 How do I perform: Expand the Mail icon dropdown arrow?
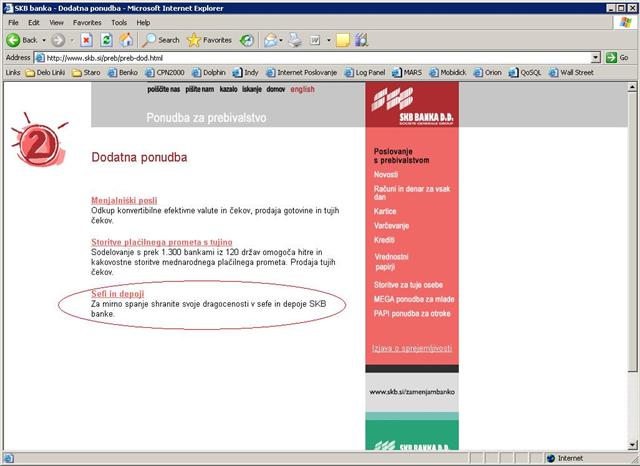tap(281, 40)
